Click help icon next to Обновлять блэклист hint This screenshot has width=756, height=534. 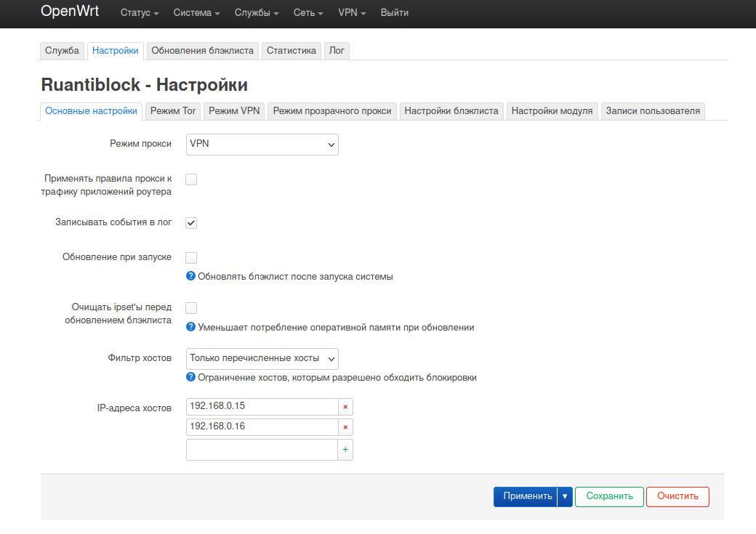191,276
